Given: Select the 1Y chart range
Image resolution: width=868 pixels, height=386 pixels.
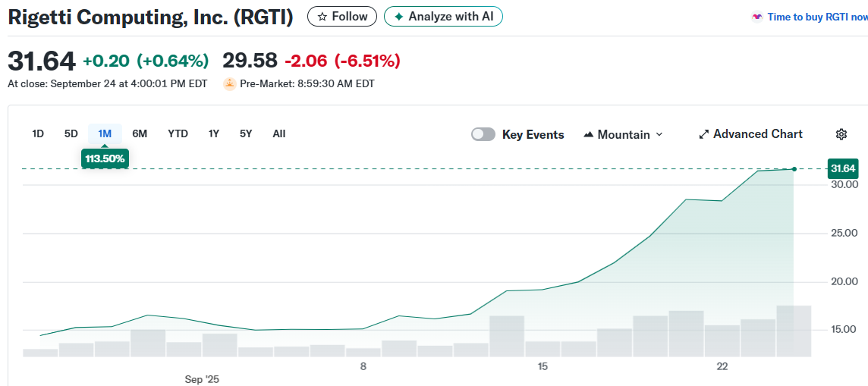Looking at the screenshot, I should 214,133.
